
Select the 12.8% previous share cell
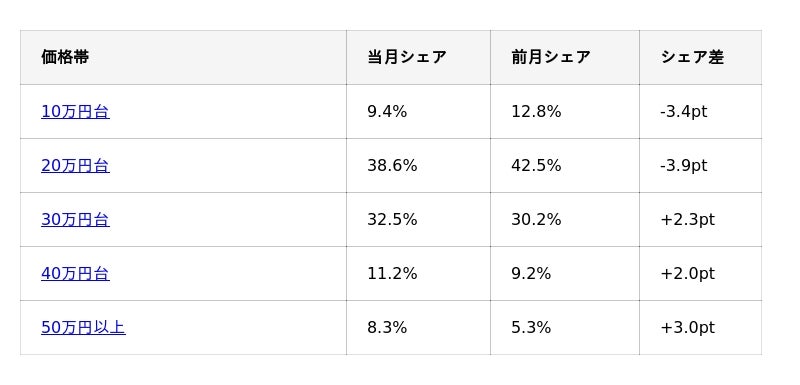(x=565, y=112)
